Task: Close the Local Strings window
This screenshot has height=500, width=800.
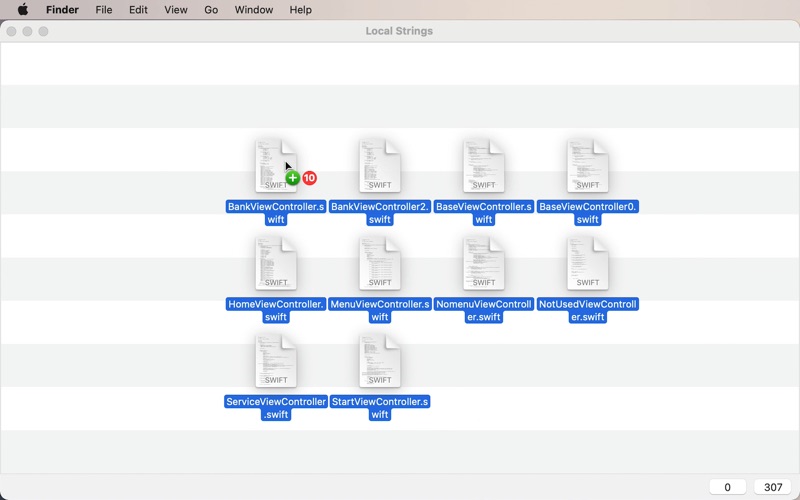Action: [x=11, y=32]
